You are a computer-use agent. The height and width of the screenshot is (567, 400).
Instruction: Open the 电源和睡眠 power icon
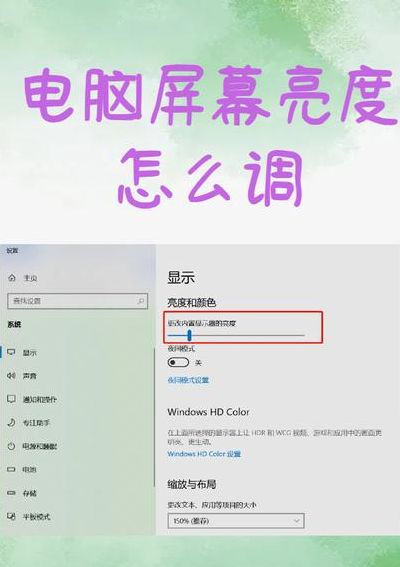[12, 446]
